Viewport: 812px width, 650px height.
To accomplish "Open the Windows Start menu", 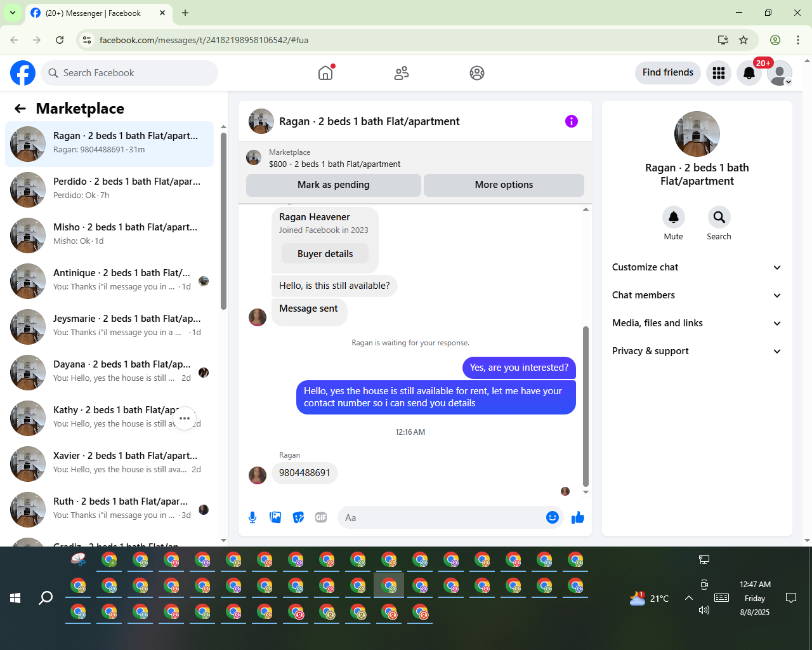I will pyautogui.click(x=15, y=598).
